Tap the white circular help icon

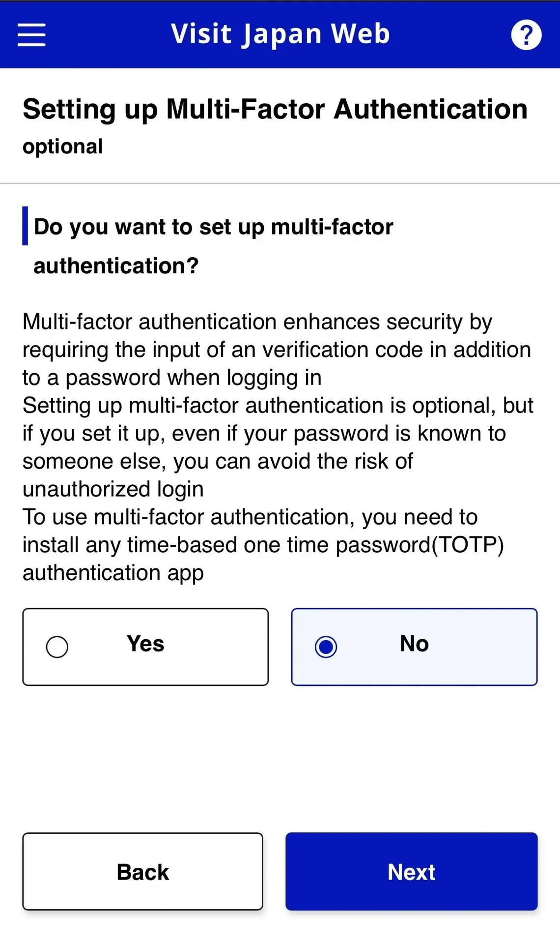(526, 35)
